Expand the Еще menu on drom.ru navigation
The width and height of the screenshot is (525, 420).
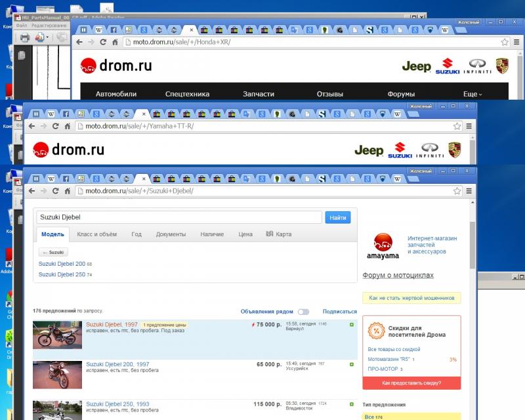(x=472, y=94)
